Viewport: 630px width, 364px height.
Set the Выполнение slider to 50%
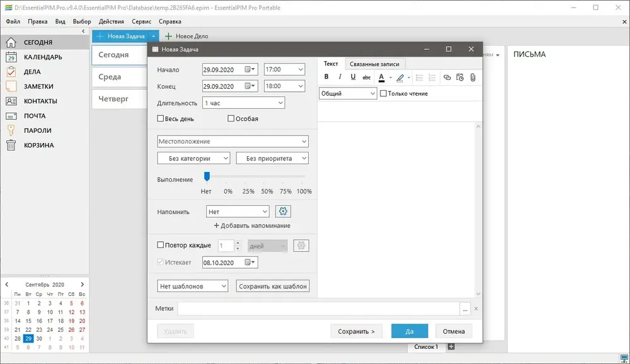(266, 176)
